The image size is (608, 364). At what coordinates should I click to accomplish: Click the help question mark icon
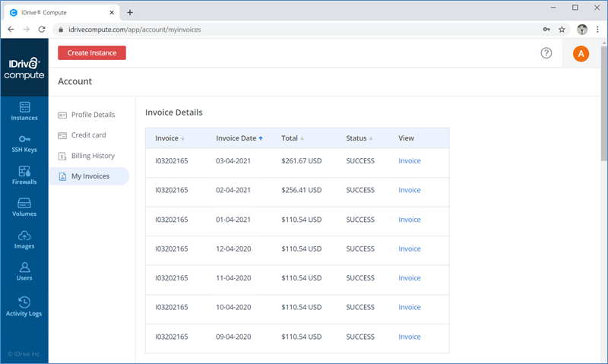546,53
